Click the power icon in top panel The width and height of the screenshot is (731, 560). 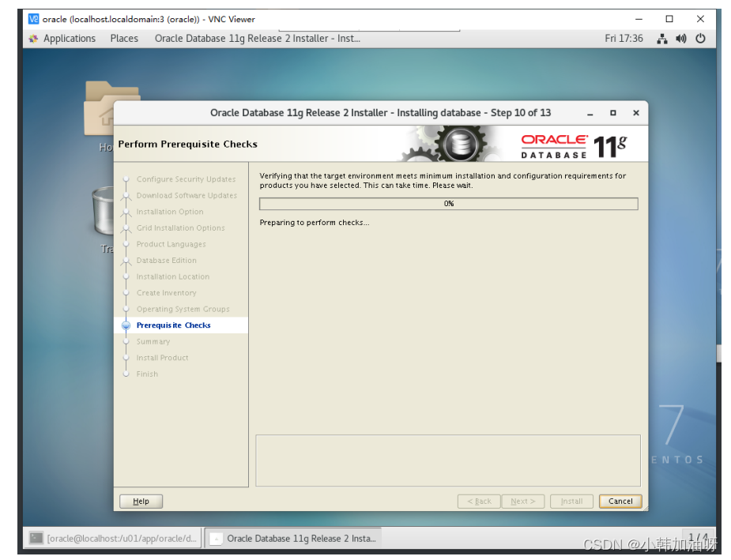coord(700,39)
